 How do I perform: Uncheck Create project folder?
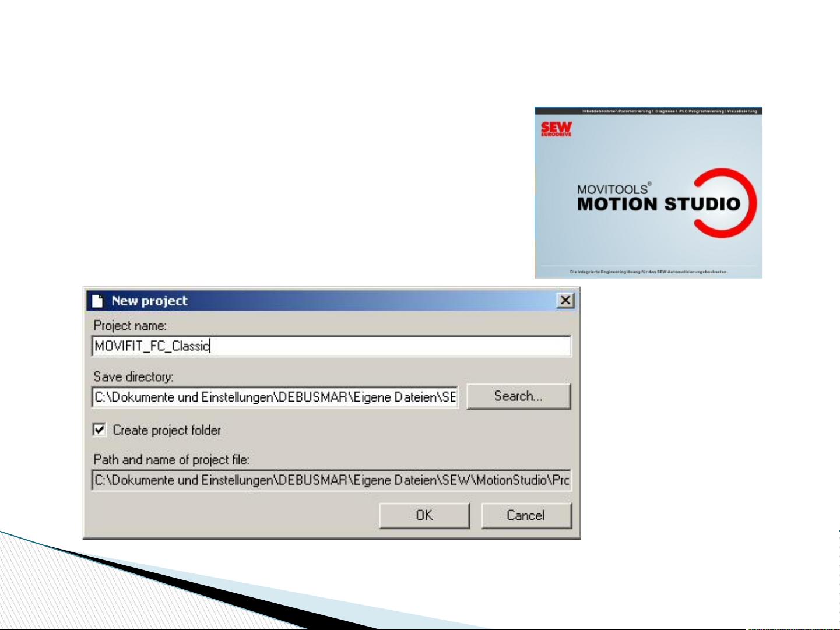[x=99, y=431]
